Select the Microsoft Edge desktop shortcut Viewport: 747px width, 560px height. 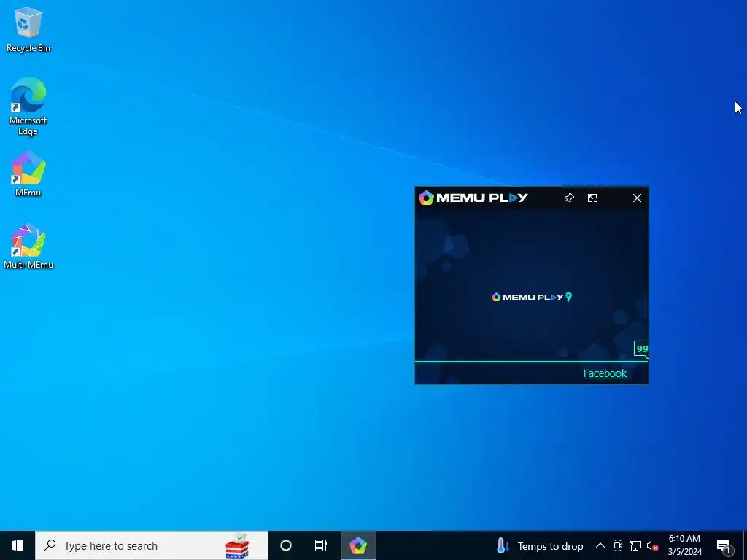tap(28, 106)
